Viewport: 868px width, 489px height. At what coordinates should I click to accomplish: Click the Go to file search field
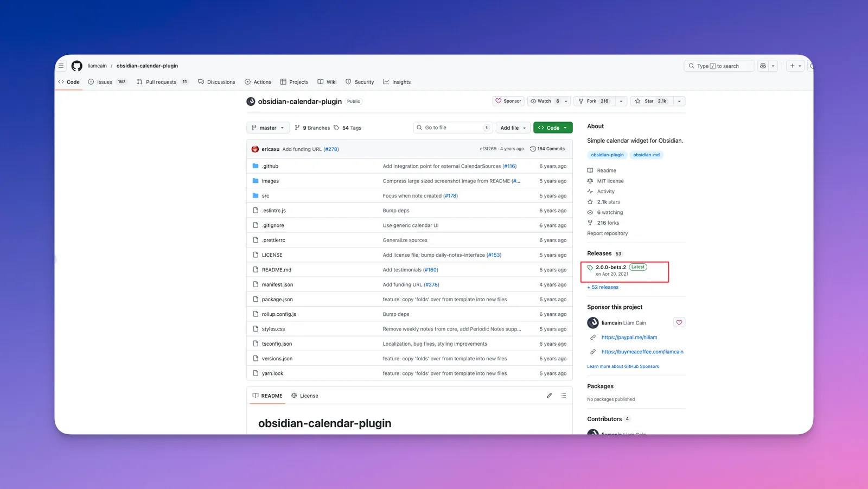pos(453,128)
